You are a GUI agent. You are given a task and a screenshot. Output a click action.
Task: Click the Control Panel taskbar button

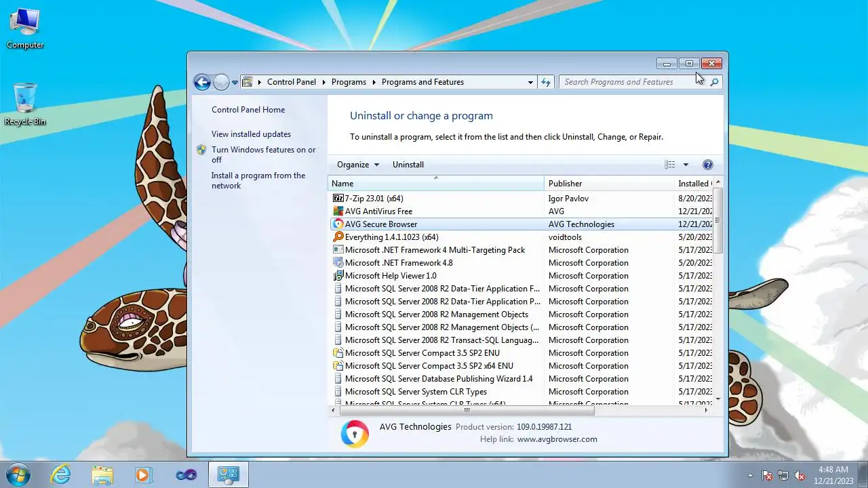[228, 474]
